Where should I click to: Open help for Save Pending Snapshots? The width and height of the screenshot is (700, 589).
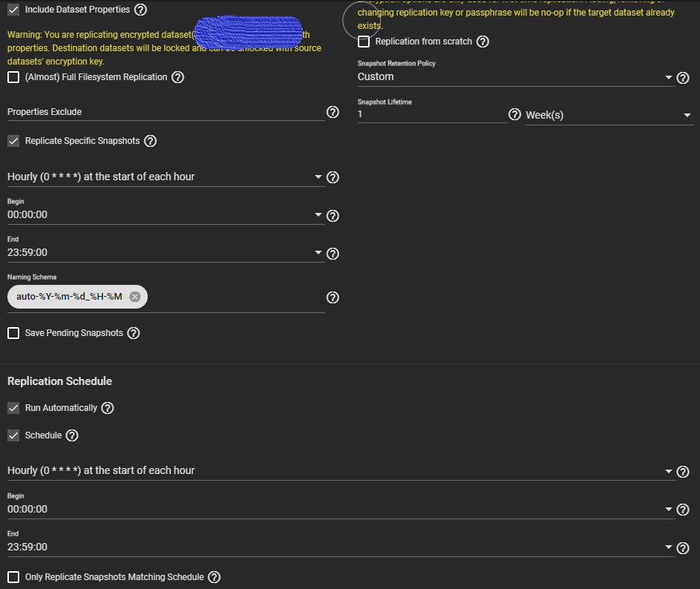point(134,333)
